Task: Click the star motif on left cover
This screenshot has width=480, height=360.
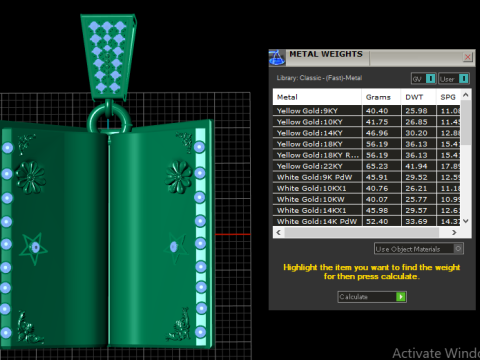Action: click(34, 248)
